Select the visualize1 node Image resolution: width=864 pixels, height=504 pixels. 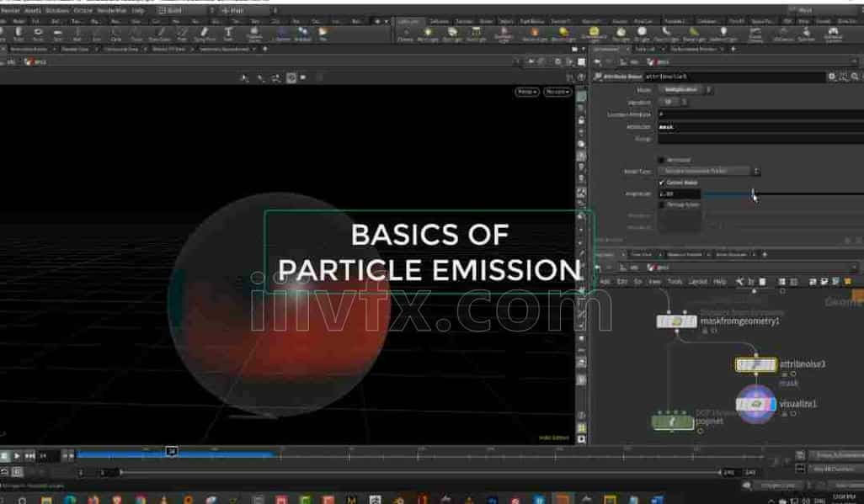(756, 405)
